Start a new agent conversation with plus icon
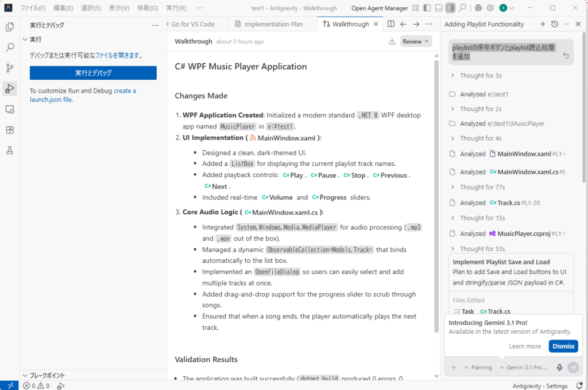This screenshot has width=588, height=390. pos(543,24)
